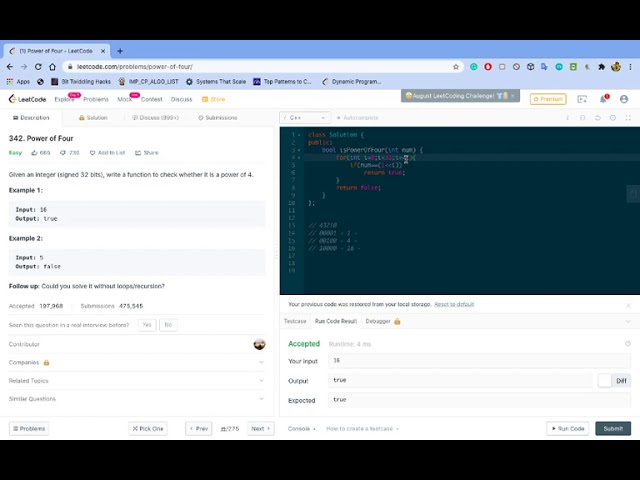Click the editor shortcuts icon

tap(582, 118)
